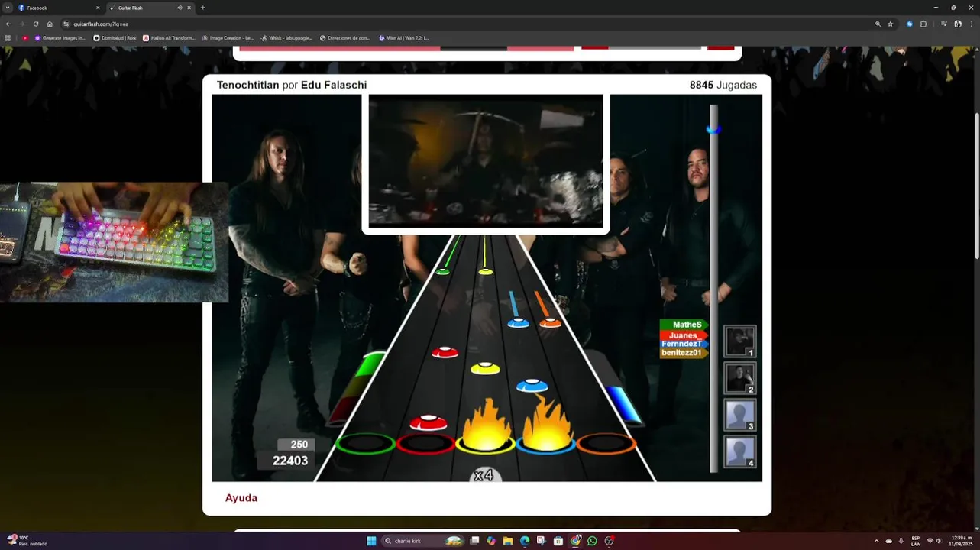The width and height of the screenshot is (980, 550).
Task: Mute audio on the Guitar Flash tab
Action: (180, 8)
